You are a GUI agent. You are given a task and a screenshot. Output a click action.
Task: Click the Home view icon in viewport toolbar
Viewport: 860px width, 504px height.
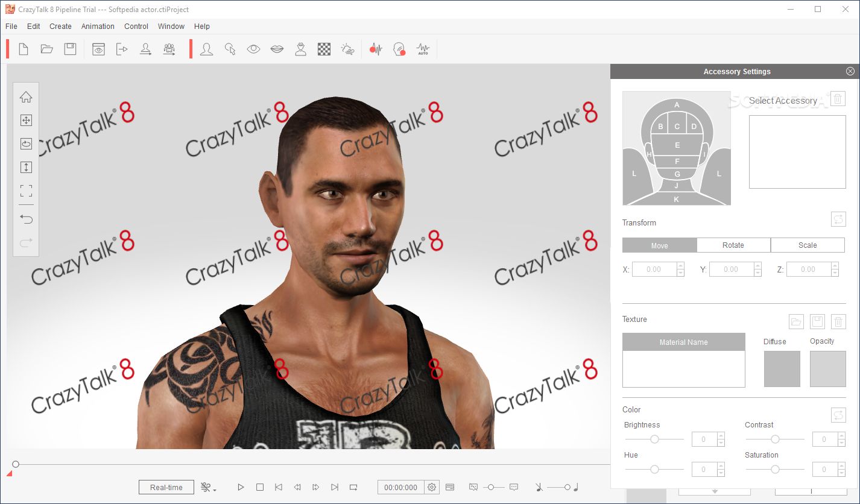point(26,97)
